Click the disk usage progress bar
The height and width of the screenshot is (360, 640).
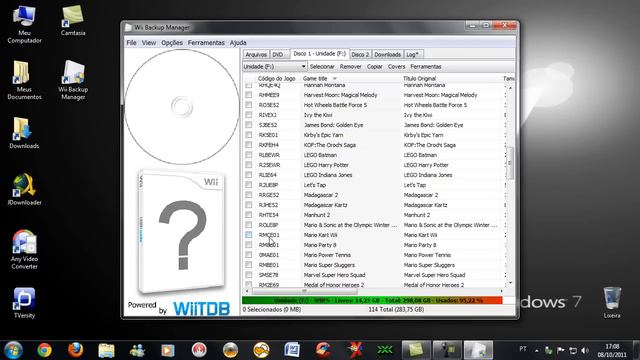[372, 300]
